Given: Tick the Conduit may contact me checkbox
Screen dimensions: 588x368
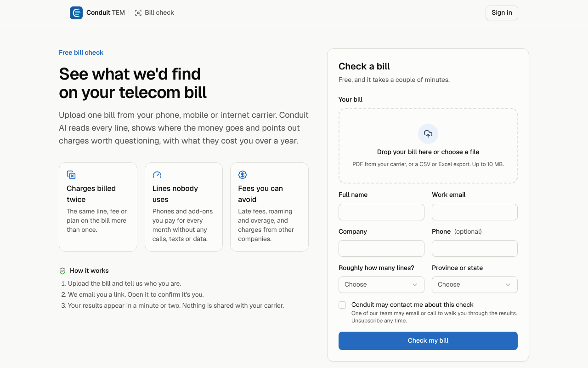Looking at the screenshot, I should (342, 305).
